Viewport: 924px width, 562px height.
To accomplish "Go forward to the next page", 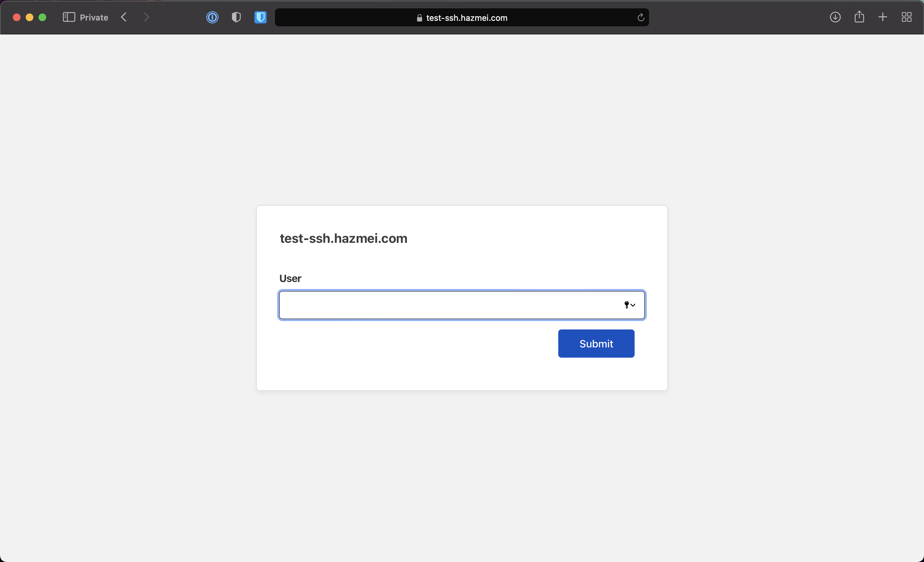I will [147, 17].
